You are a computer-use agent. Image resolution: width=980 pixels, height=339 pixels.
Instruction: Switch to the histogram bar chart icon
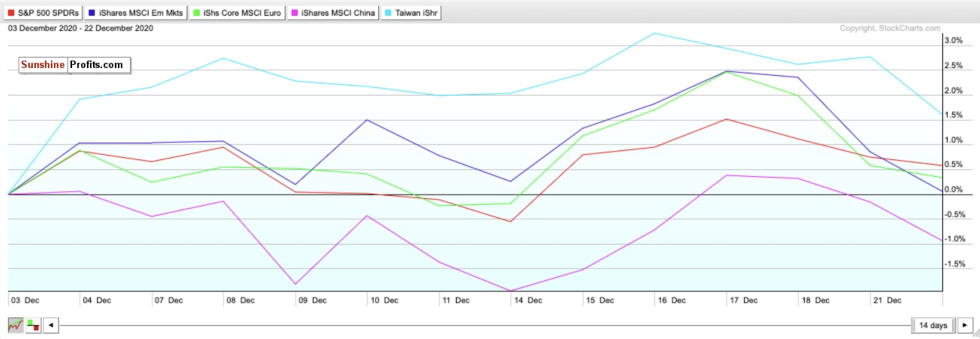[33, 325]
